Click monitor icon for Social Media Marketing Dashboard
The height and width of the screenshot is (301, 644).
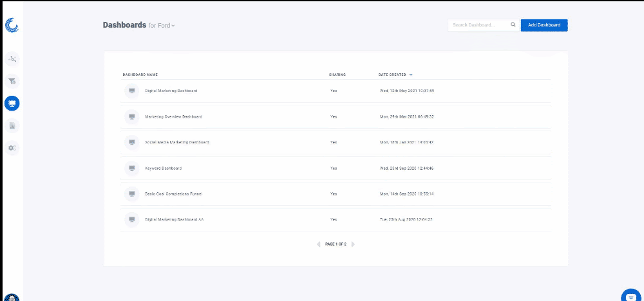132,142
